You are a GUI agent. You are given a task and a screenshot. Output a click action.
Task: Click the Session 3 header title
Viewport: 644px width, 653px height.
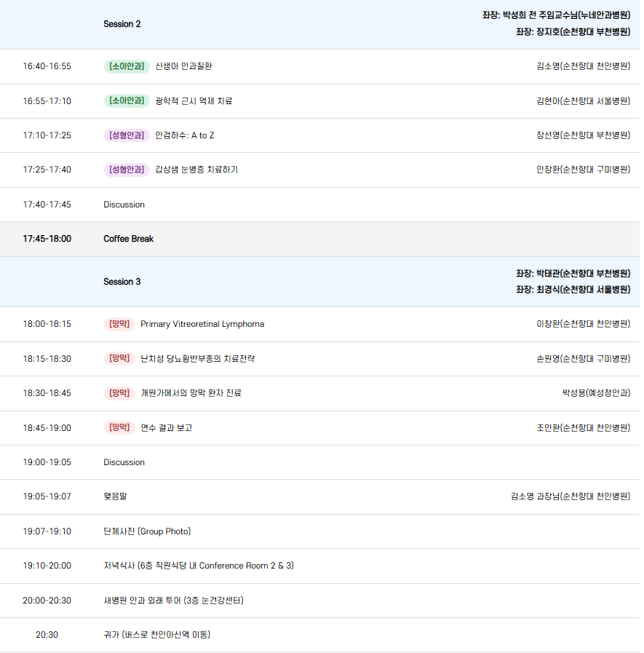pyautogui.click(x=122, y=282)
